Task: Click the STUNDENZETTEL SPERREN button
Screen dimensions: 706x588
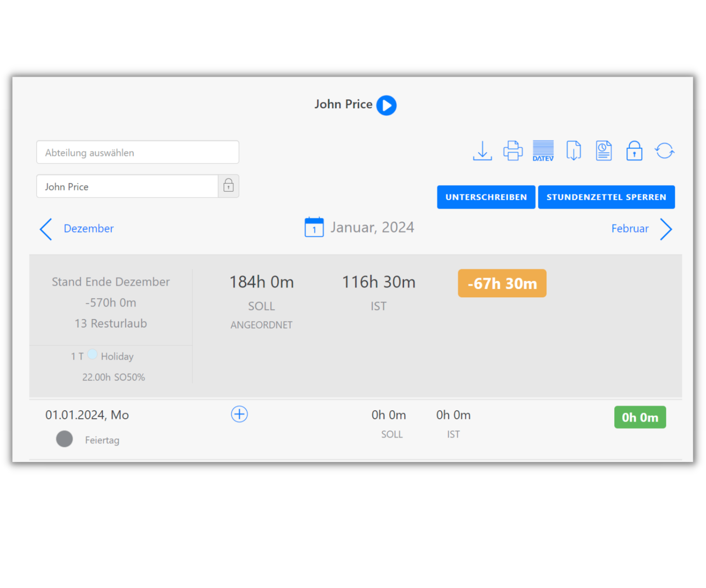Action: pyautogui.click(x=606, y=197)
